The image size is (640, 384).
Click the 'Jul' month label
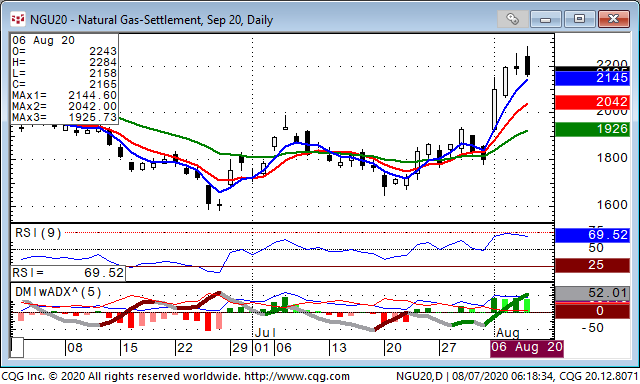(265, 333)
